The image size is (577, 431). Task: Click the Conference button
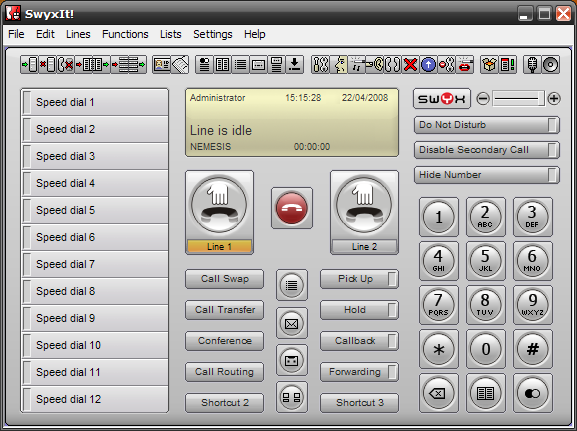(x=224, y=341)
